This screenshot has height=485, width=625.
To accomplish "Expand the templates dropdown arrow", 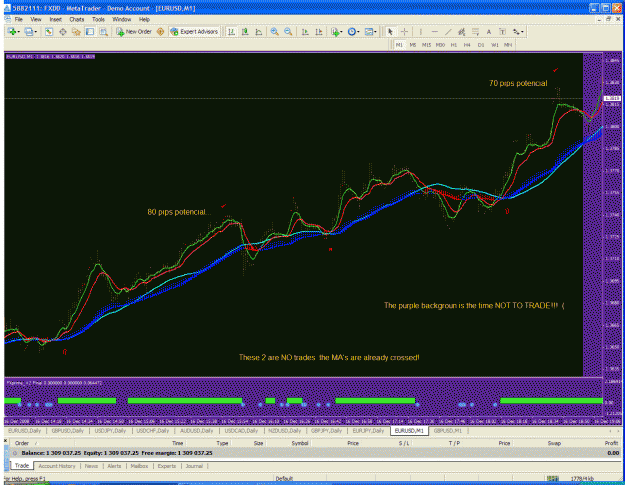I will point(375,32).
